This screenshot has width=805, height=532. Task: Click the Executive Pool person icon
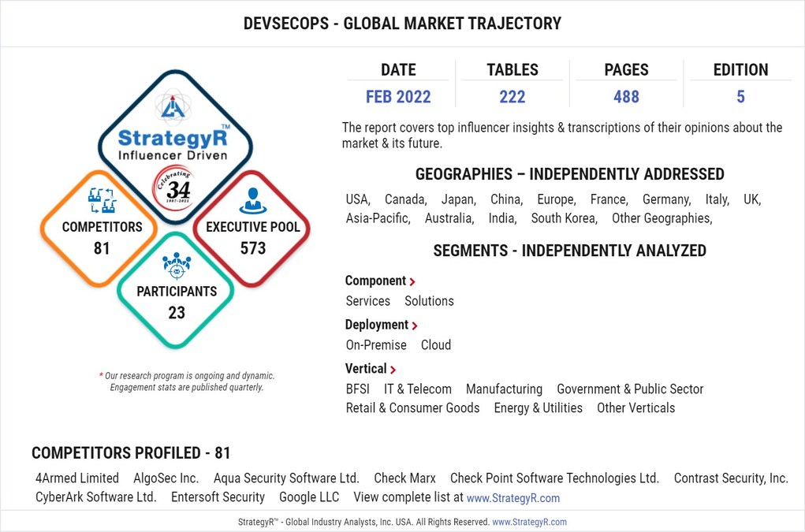pyautogui.click(x=252, y=201)
